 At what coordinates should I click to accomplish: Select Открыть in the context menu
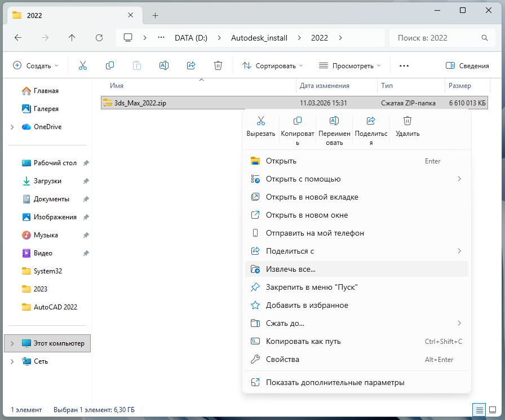(x=357, y=161)
